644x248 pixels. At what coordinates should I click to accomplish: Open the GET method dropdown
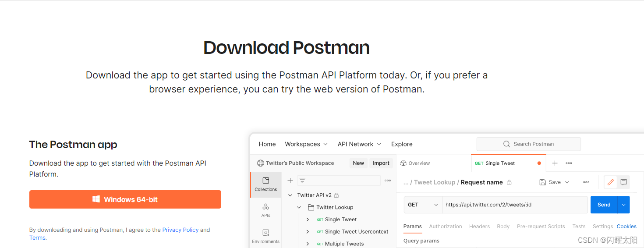pyautogui.click(x=423, y=205)
